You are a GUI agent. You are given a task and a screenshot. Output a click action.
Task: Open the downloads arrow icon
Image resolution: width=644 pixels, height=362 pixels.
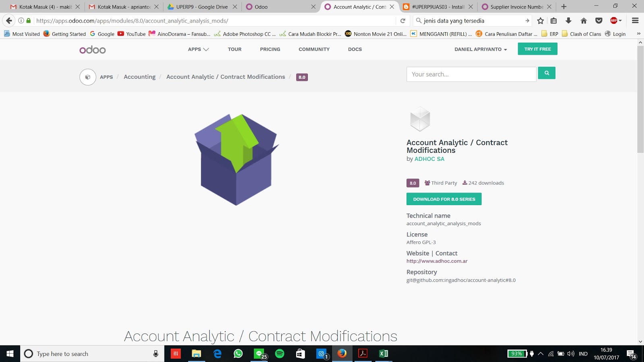569,21
